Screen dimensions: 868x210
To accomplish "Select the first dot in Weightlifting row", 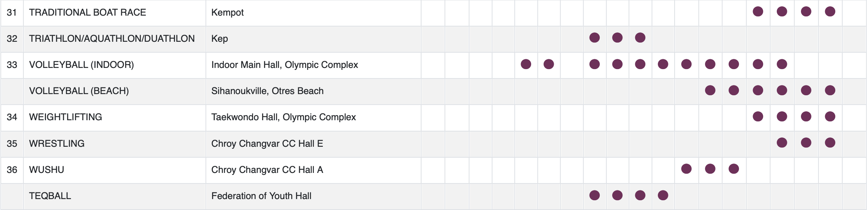I will (758, 117).
